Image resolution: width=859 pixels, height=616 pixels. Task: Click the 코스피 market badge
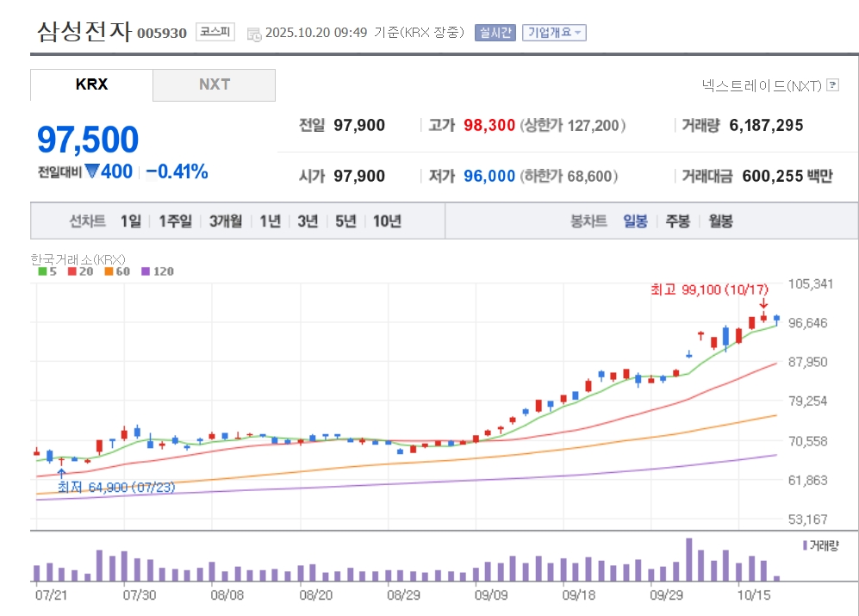tap(215, 33)
